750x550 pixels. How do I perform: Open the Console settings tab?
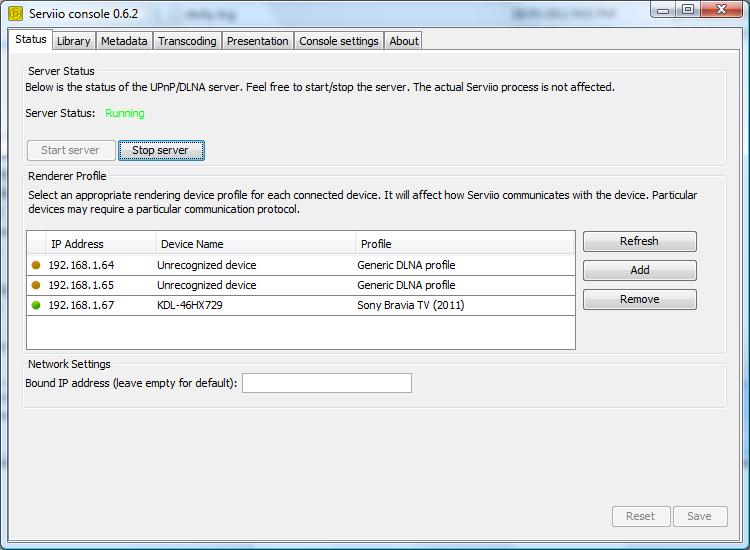[339, 41]
